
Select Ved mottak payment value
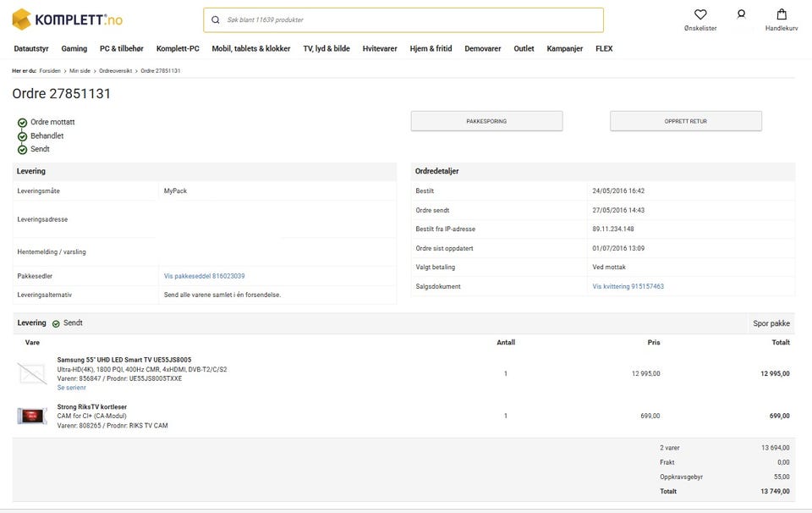[x=609, y=267]
